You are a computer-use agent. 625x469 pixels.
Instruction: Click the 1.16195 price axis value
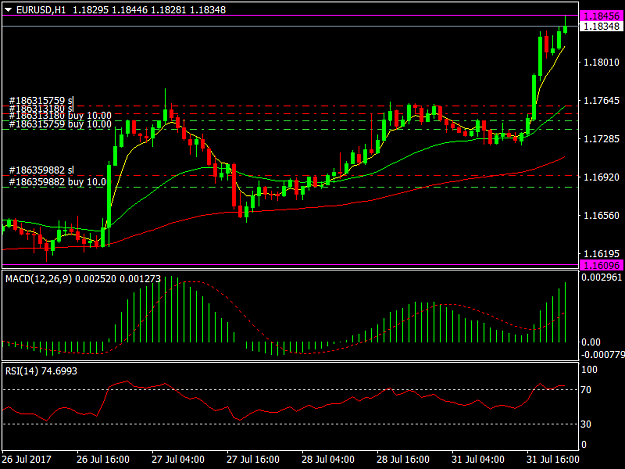pos(601,253)
